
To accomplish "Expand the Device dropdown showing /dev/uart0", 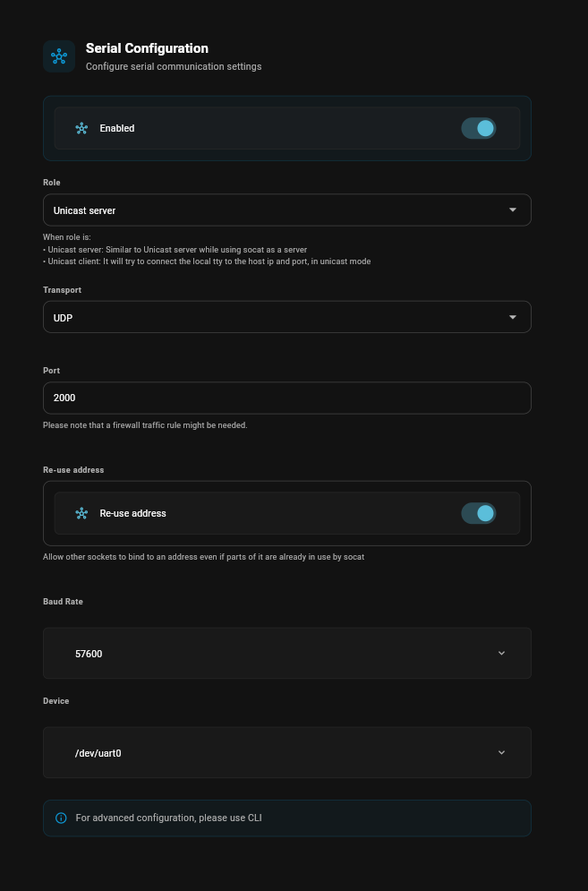I will (286, 752).
